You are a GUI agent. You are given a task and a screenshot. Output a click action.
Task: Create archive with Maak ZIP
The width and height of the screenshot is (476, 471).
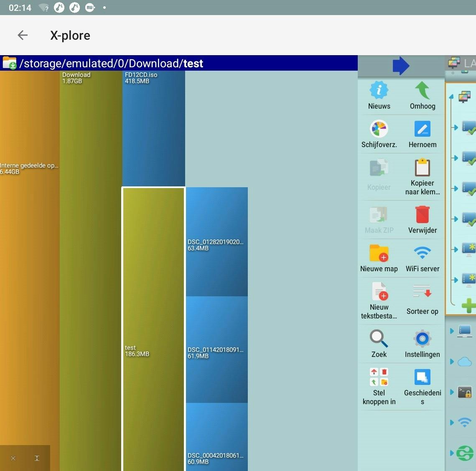(379, 220)
